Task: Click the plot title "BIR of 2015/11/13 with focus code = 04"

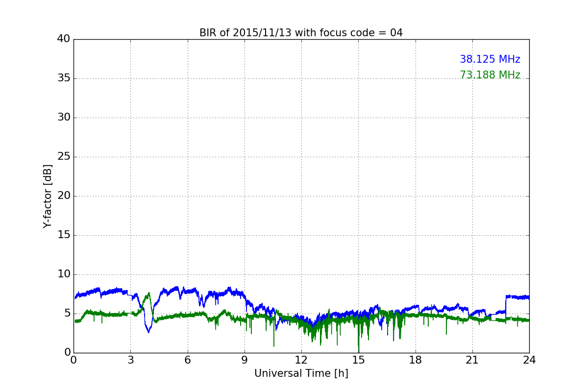Action: [301, 33]
